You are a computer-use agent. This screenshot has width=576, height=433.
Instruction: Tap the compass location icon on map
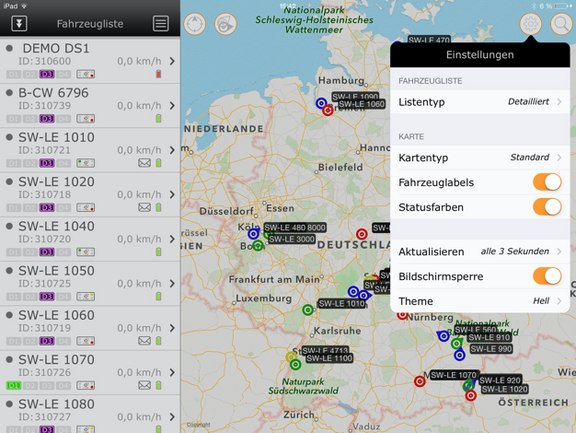(195, 24)
